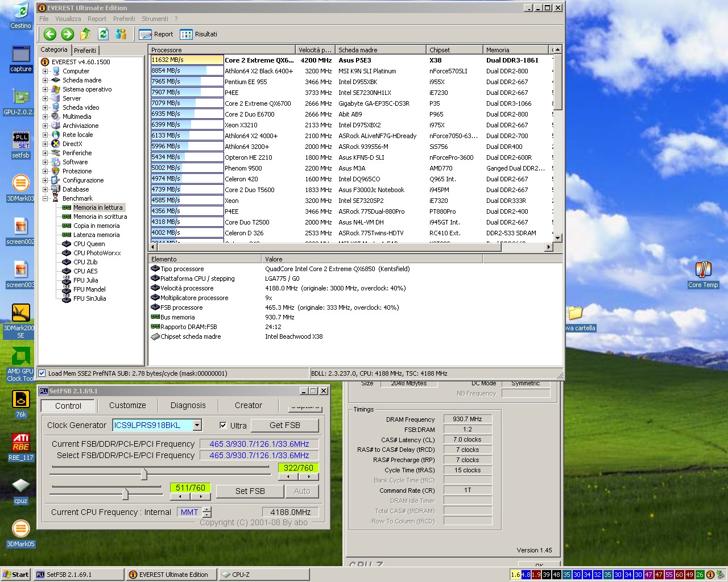Click the Set FSB button

tap(250, 491)
